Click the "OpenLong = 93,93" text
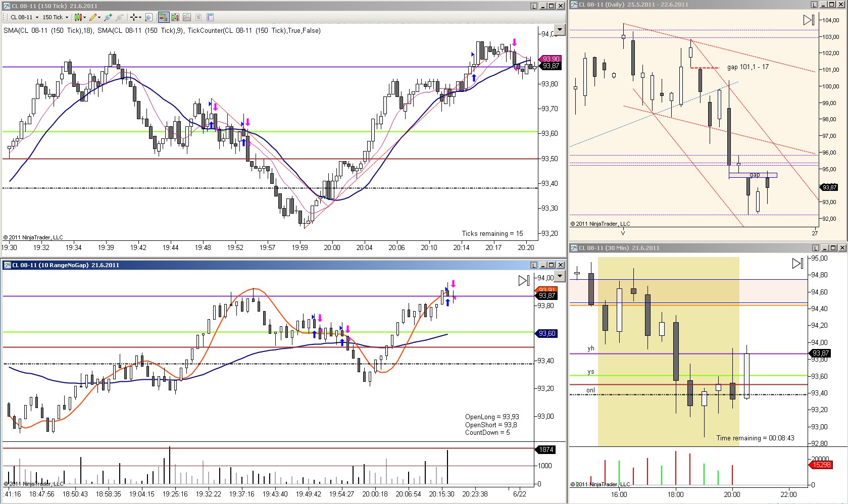The height and width of the screenshot is (504, 848). click(492, 417)
